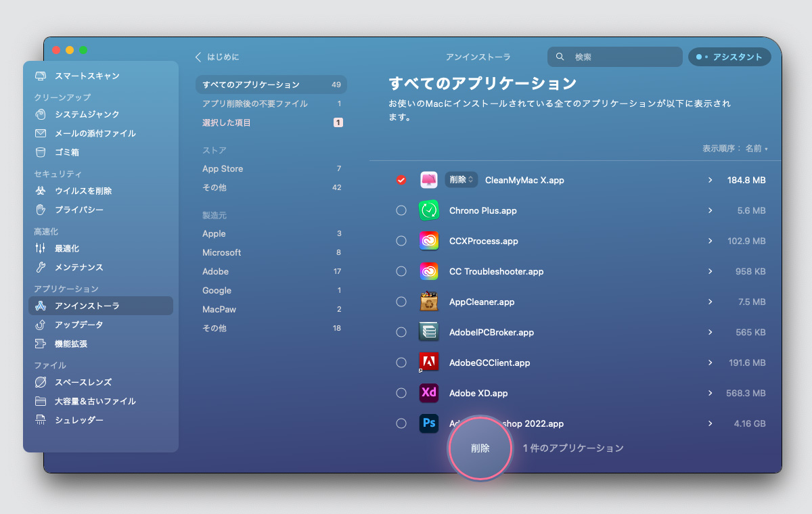This screenshot has width=812, height=514.
Task: Click the Shredder (シュレッダー) icon
Action: click(x=41, y=420)
